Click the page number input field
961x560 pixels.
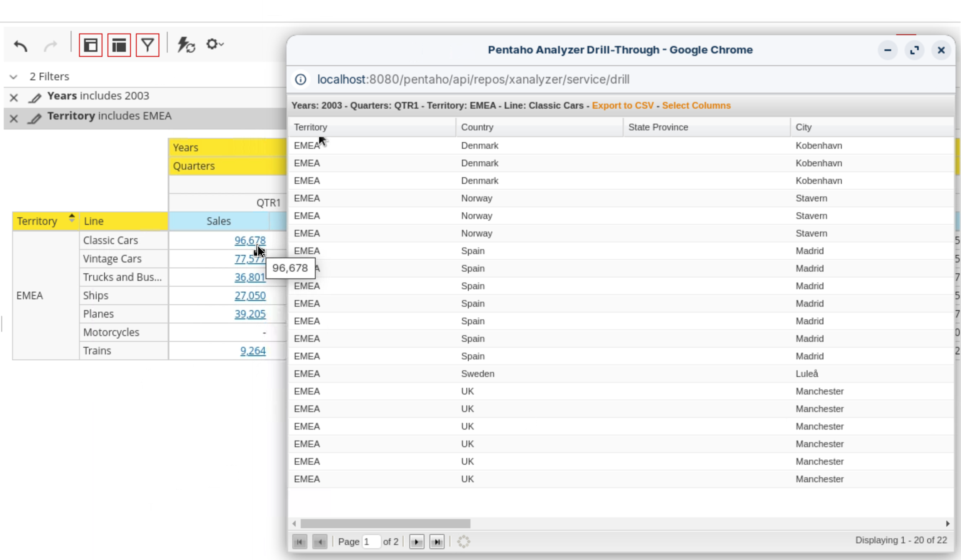[x=371, y=542]
